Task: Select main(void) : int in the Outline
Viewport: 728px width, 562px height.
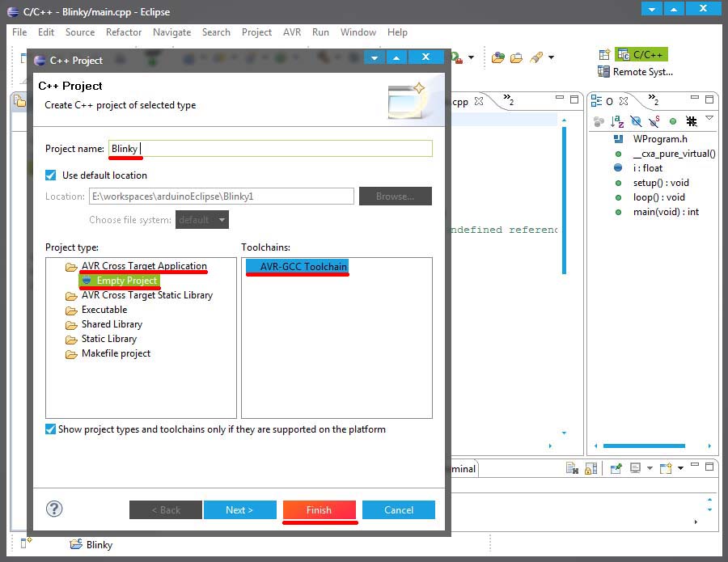Action: click(666, 212)
